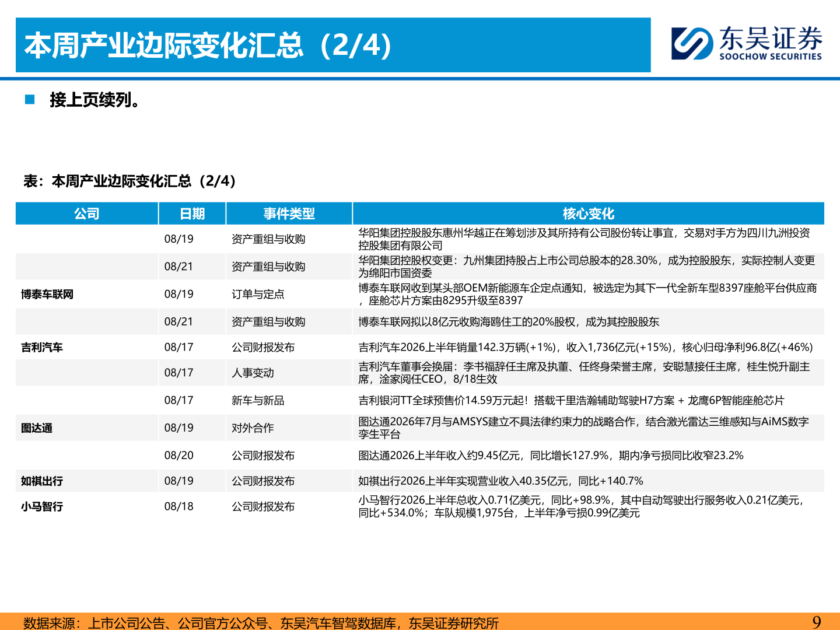Select the 图达通 company cell
The height and width of the screenshot is (630, 840).
point(37,428)
